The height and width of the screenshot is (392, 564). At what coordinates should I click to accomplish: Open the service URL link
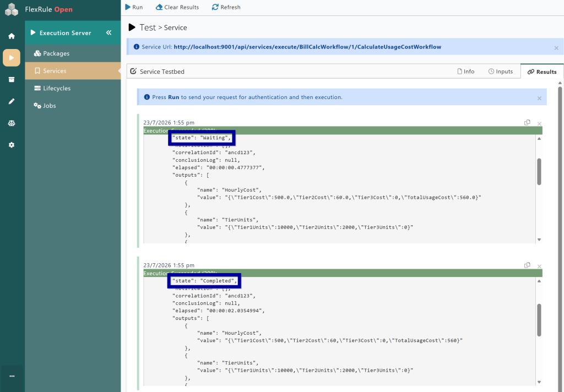(307, 47)
